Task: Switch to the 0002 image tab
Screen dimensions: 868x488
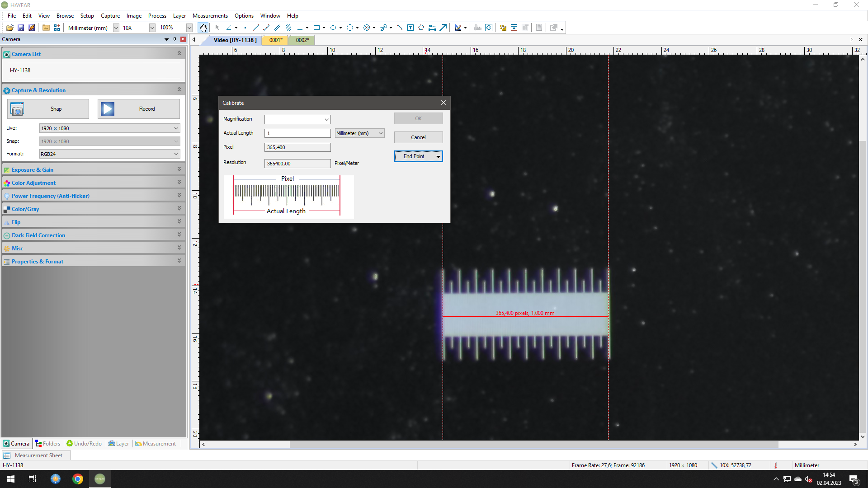Action: [x=301, y=40]
